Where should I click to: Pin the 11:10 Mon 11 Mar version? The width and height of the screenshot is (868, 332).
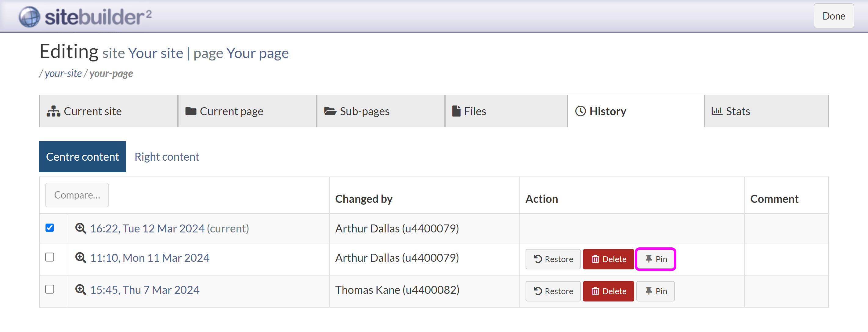coord(655,259)
